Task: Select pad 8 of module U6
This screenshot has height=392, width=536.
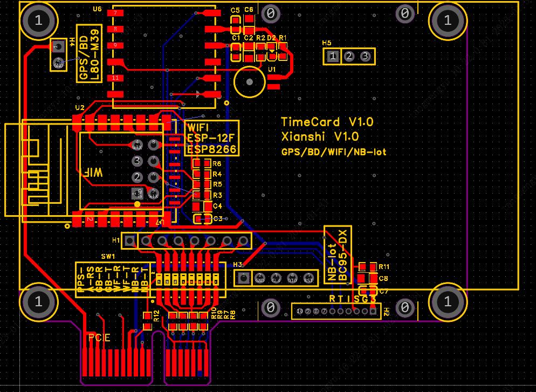Action: pyautogui.click(x=115, y=29)
